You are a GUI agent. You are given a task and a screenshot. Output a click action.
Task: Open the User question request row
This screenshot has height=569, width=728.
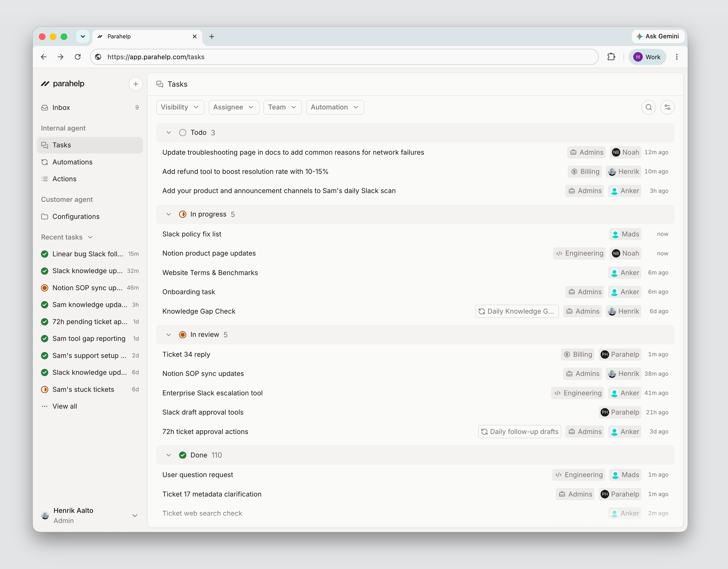tap(415, 475)
